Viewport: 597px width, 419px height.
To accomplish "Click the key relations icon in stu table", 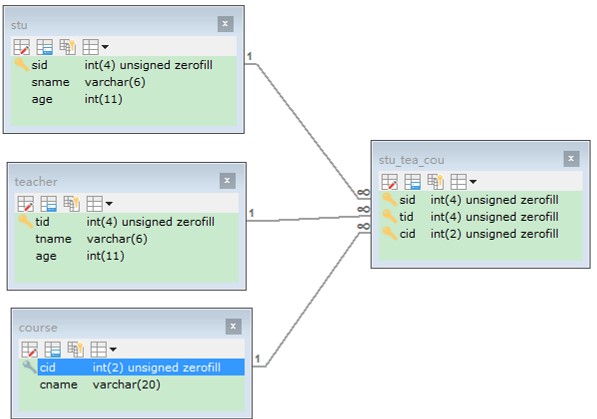I will pos(67,47).
